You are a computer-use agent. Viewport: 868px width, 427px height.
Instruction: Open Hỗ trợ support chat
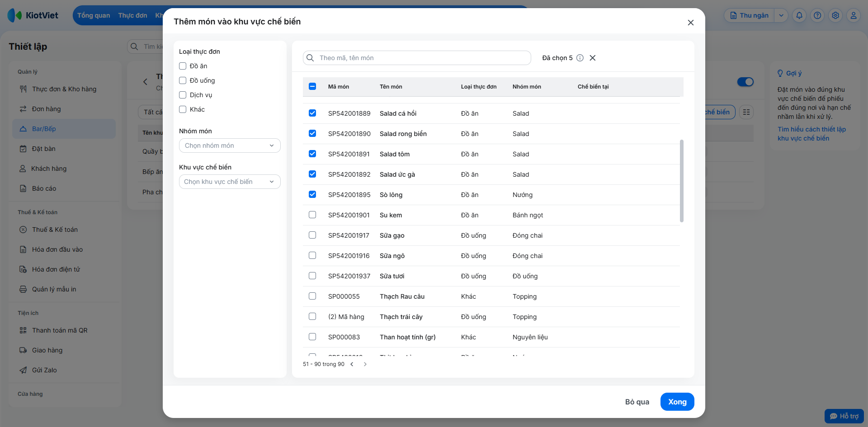tap(844, 416)
